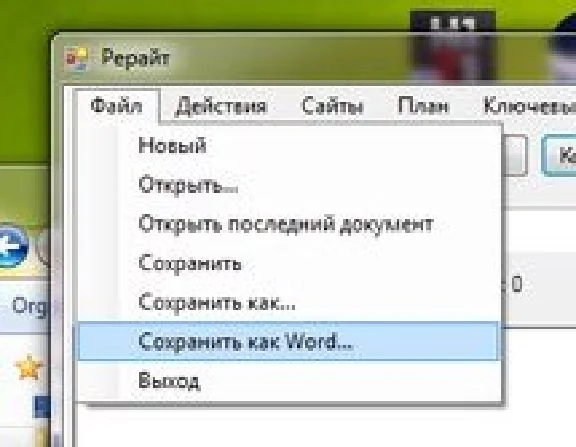Choose Сохранить как... entry
Image resolution: width=576 pixels, height=447 pixels.
289,303
